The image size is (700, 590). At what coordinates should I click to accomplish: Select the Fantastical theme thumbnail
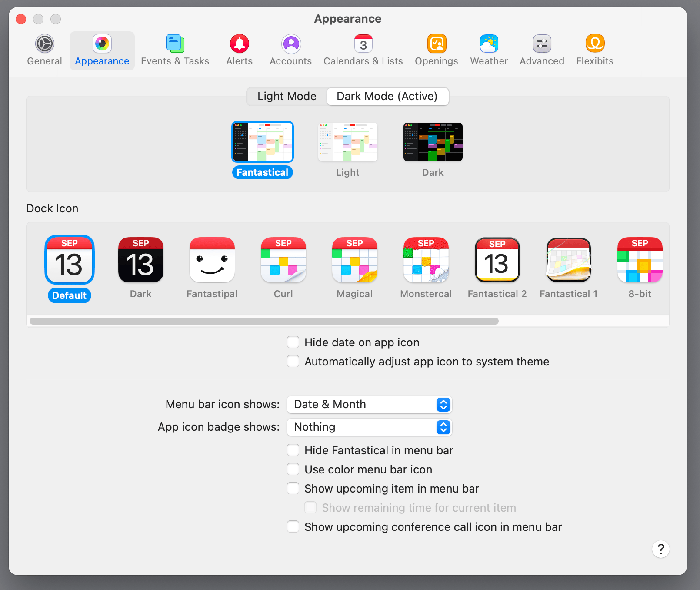(x=263, y=142)
